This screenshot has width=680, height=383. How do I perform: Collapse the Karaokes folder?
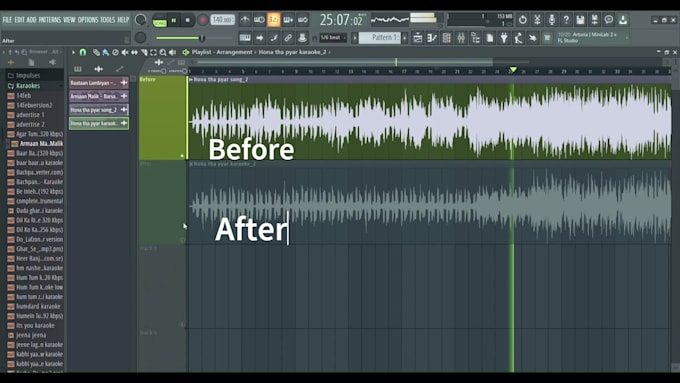click(28, 86)
